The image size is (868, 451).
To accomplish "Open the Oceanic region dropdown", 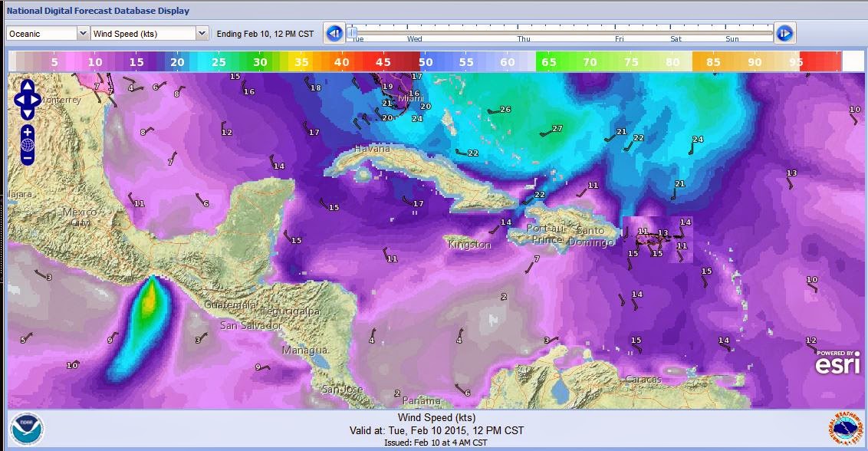I will pos(42,34).
